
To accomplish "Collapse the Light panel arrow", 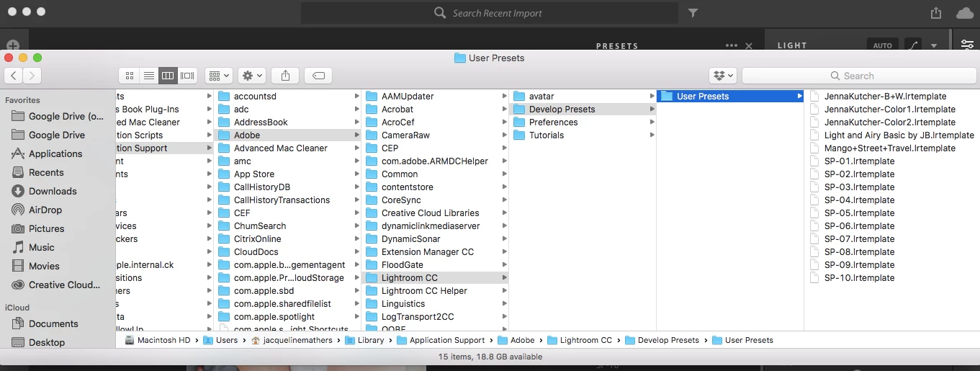I will coord(934,45).
